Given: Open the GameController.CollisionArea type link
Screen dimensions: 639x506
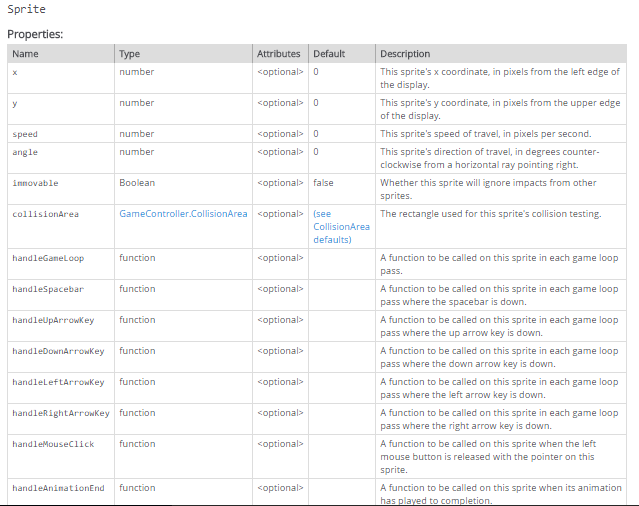Looking at the screenshot, I should pyautogui.click(x=183, y=214).
